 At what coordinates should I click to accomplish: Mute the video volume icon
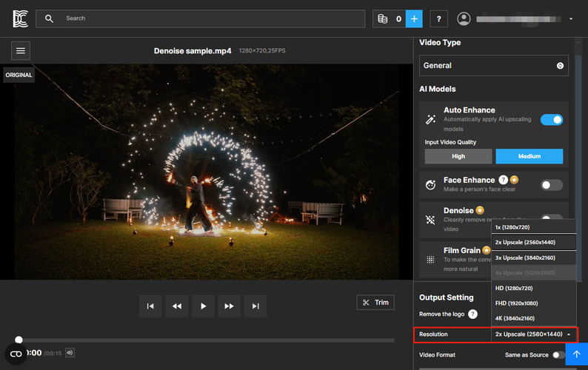(70, 353)
